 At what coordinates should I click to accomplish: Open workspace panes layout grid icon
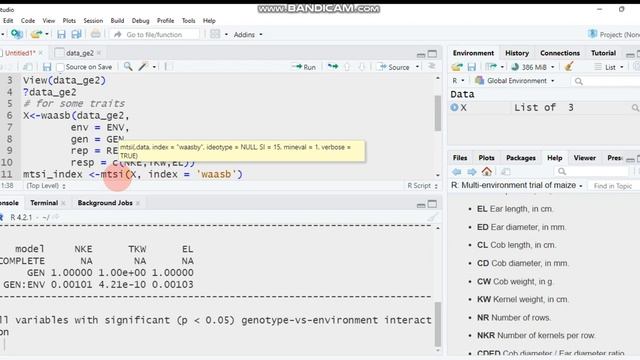(215, 34)
